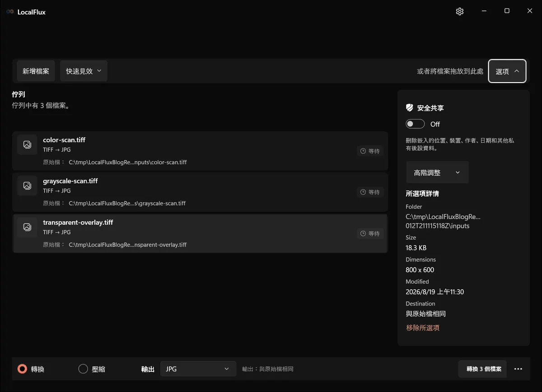Click the 與原始檔相同 destination value in details
This screenshot has width=542, height=392.
tap(425, 314)
